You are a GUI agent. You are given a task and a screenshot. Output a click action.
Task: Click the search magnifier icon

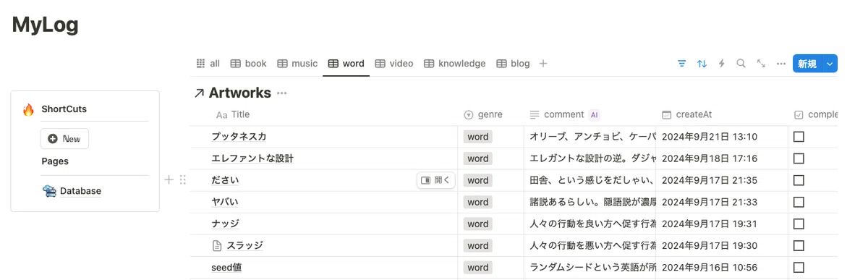tap(741, 64)
